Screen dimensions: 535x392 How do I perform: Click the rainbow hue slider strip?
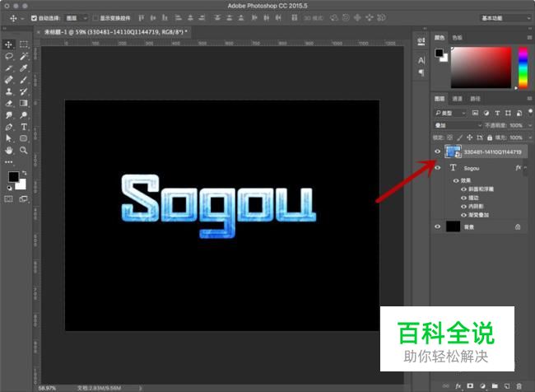(523, 68)
